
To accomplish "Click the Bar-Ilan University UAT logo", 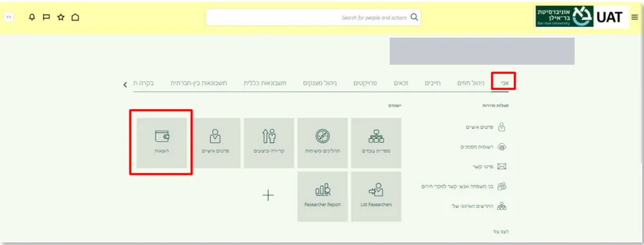I will 581,17.
